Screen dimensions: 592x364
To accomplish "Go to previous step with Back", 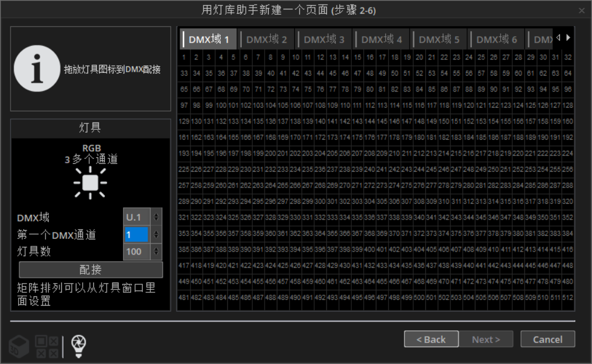I will [431, 339].
